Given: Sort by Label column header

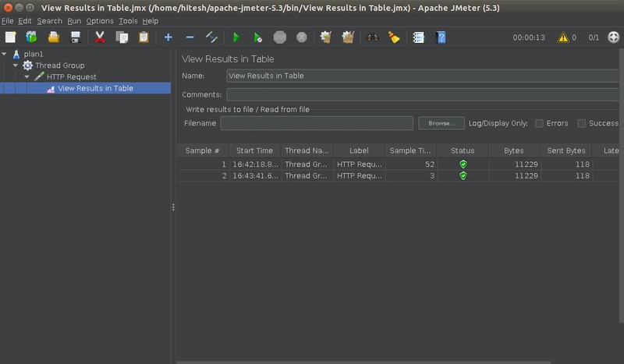Looking at the screenshot, I should point(359,150).
